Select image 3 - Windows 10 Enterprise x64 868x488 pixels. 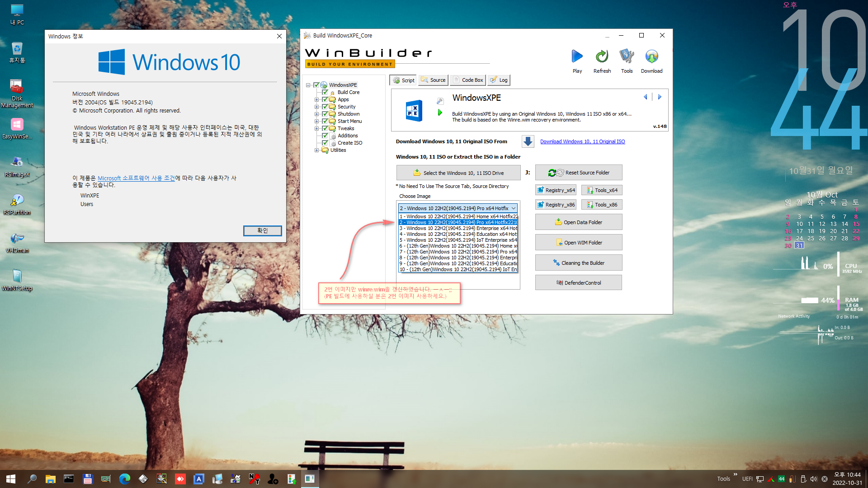pyautogui.click(x=458, y=228)
